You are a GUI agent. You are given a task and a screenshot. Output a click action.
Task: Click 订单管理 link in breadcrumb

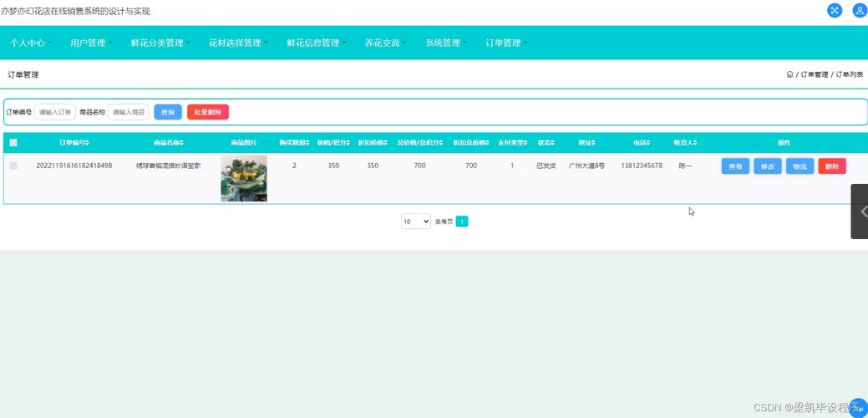click(x=815, y=74)
